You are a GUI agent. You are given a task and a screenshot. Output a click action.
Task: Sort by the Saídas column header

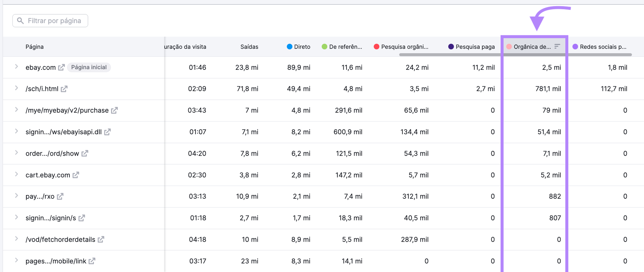click(249, 47)
